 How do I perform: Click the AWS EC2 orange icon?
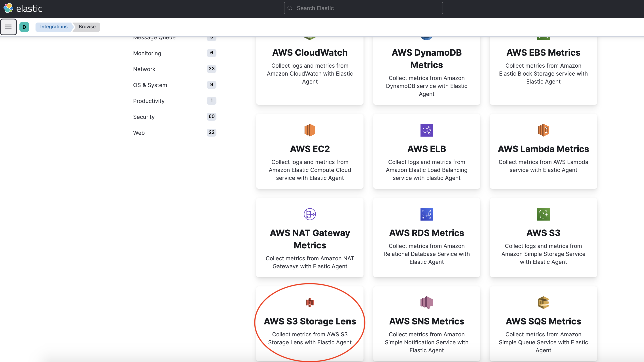310,130
